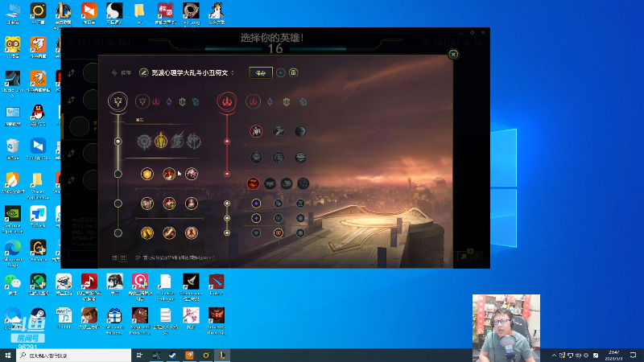
Task: Open Steam desktop shortcut
Action: click(38, 319)
